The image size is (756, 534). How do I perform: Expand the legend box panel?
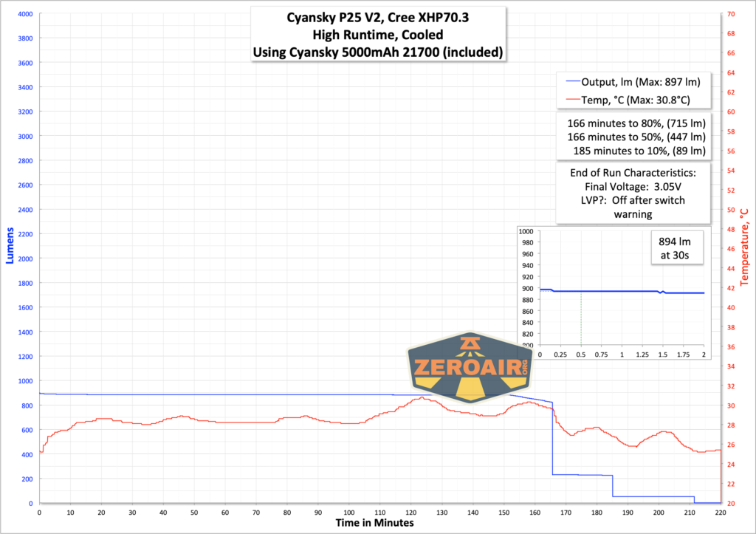[633, 91]
